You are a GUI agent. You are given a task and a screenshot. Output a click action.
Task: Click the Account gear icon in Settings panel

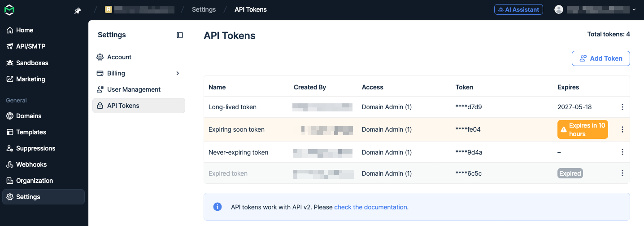[x=100, y=57]
